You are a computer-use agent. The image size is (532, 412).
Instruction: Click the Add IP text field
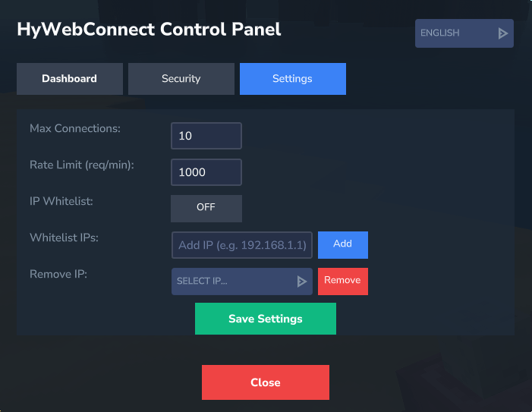242,245
